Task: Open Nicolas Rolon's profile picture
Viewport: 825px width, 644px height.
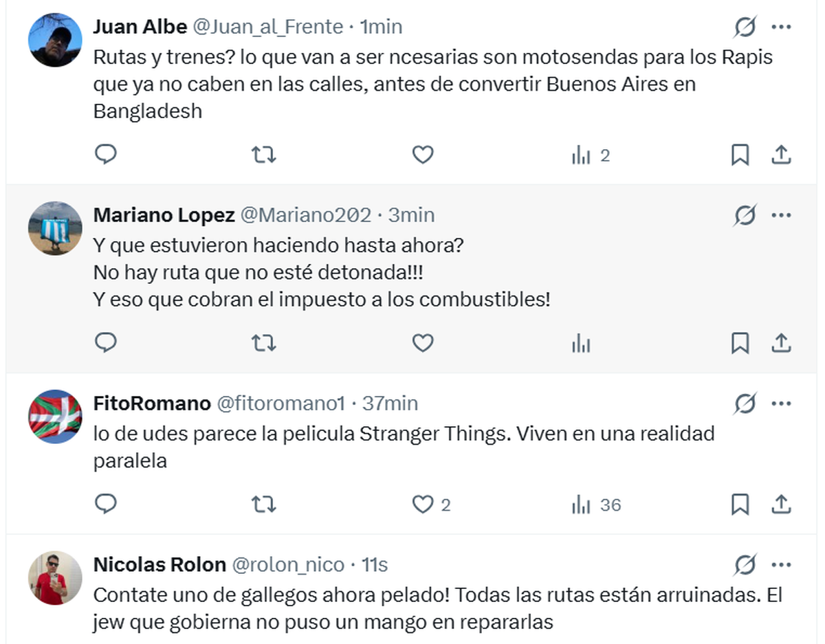Action: tap(55, 577)
